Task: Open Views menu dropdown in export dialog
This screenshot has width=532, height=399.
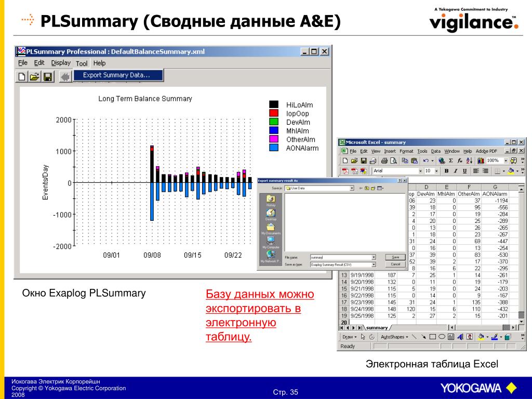Action: (x=380, y=188)
